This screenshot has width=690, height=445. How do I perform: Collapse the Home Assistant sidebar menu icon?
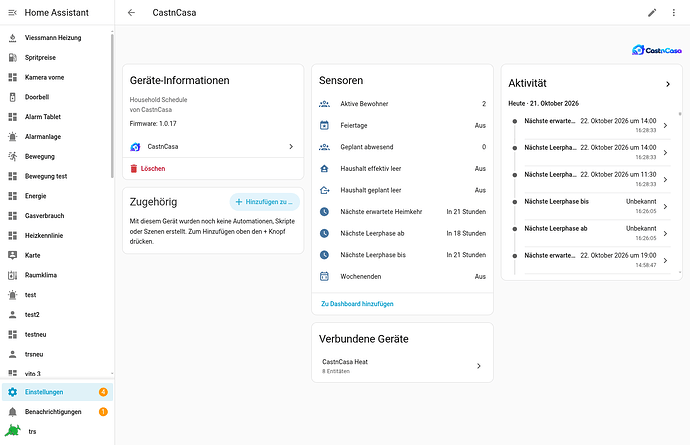(12, 13)
